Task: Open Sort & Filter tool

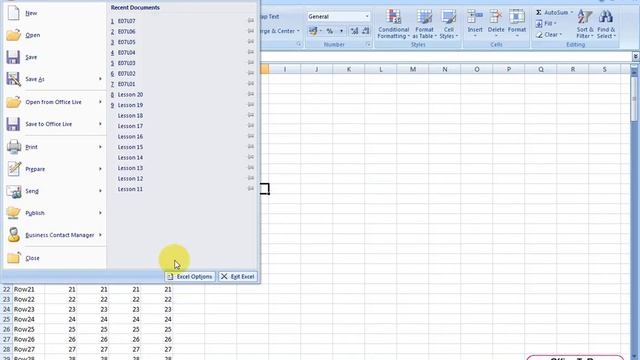Action: [x=585, y=24]
